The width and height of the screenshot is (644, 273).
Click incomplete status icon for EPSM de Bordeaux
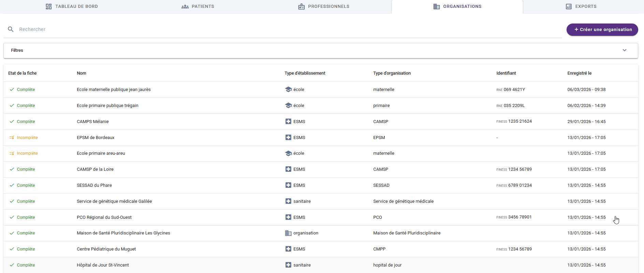pyautogui.click(x=12, y=138)
